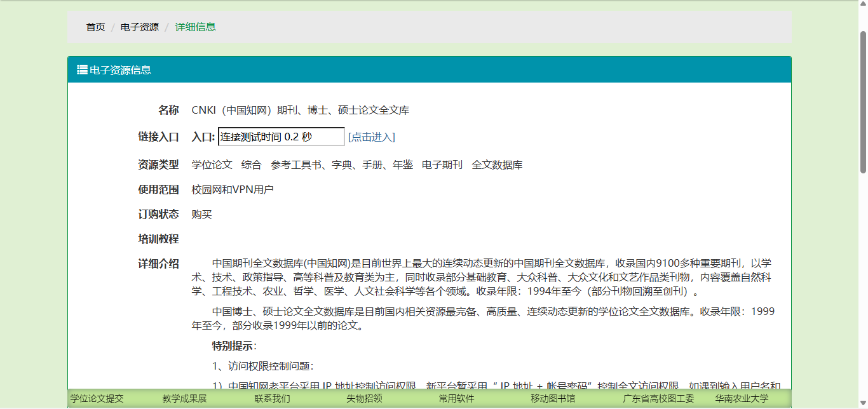Open 电子资源 breadcrumb link

tap(140, 27)
